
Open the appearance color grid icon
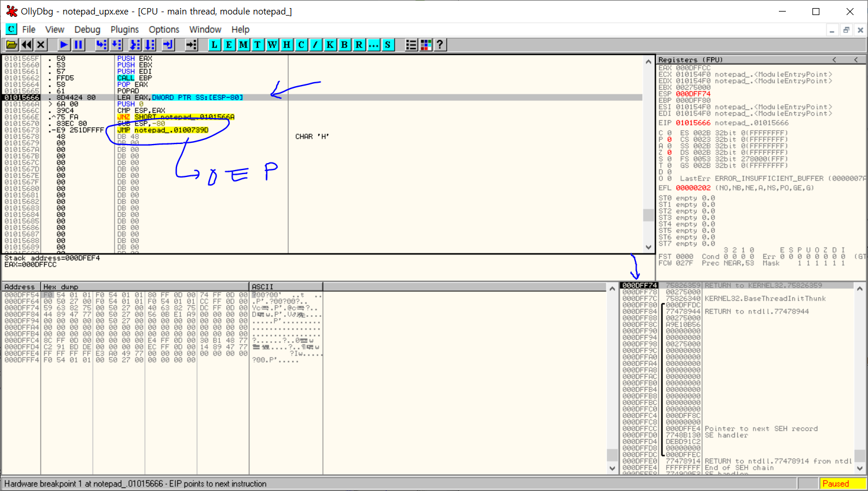click(x=425, y=45)
